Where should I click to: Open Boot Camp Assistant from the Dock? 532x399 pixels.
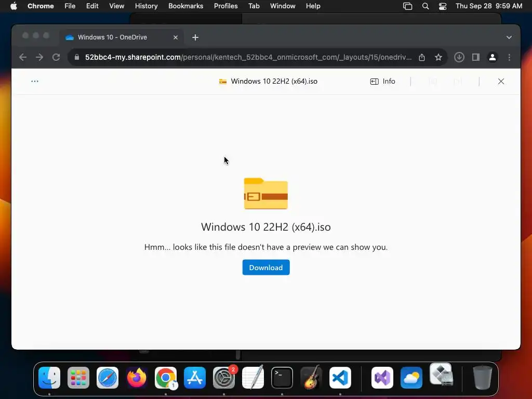(x=441, y=375)
